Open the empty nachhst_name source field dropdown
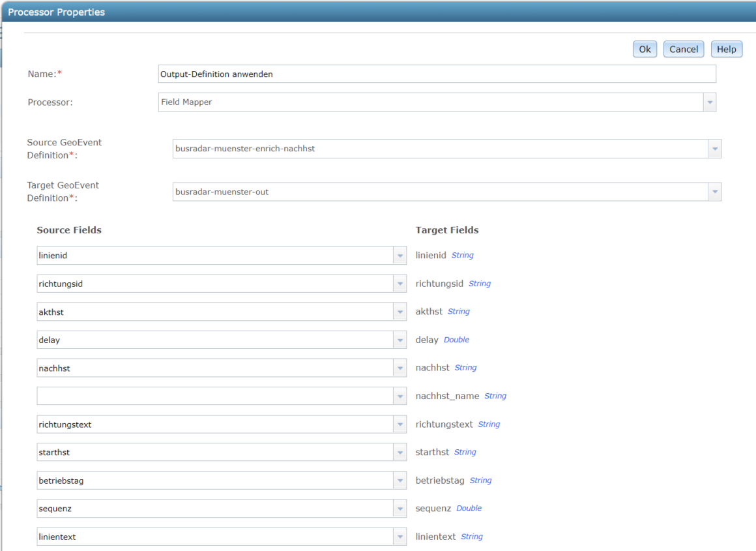Screen dimensions: 756x551 (x=400, y=396)
